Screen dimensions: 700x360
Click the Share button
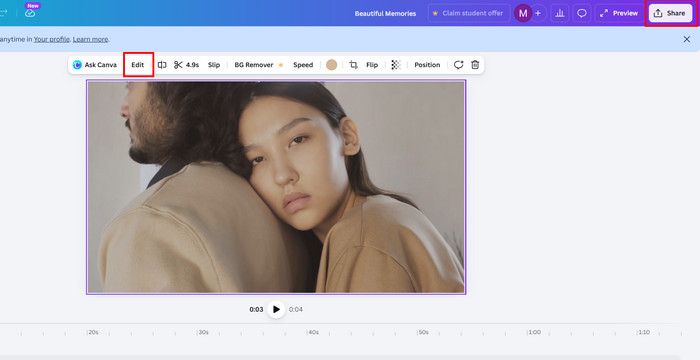click(x=671, y=13)
